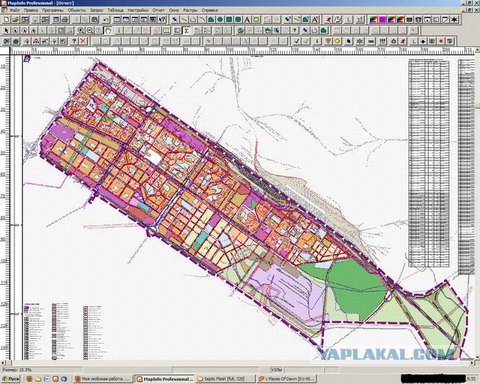The image size is (480, 384).
Task: Select the Polygon drawing tool
Action: click(x=211, y=20)
